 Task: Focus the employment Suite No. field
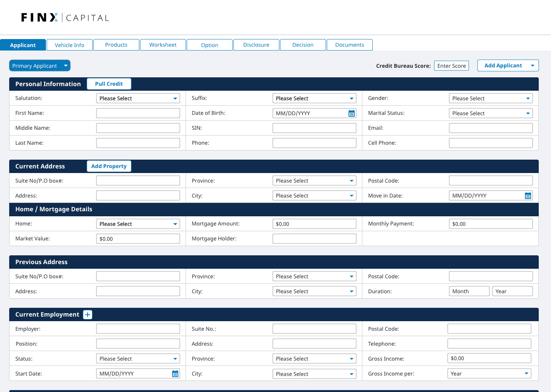315,328
